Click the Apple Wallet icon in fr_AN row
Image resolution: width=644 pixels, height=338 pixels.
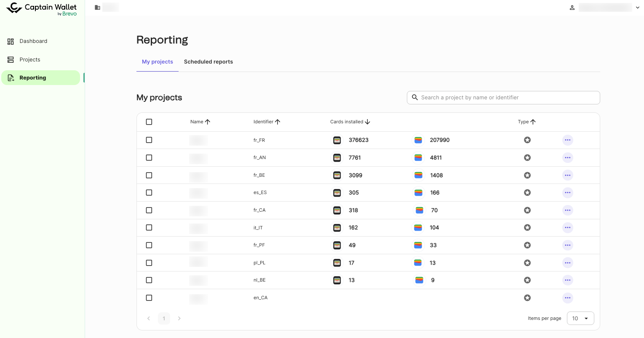(337, 158)
